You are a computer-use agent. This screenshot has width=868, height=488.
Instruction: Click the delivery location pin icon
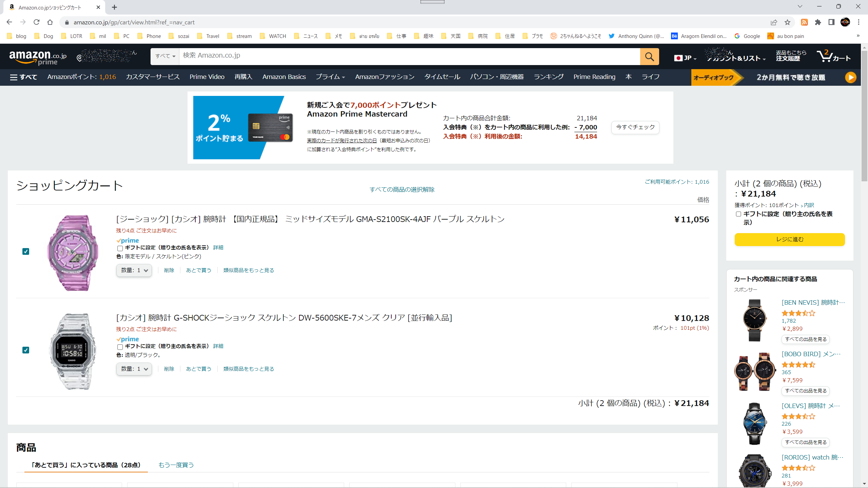[x=79, y=58]
